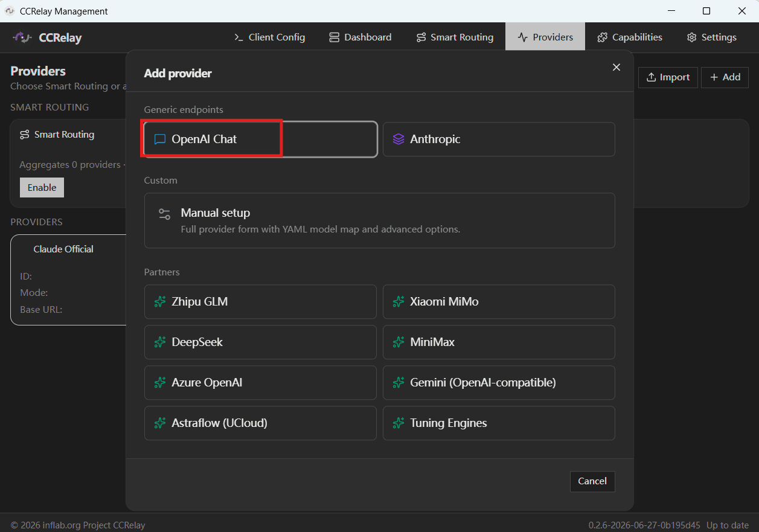This screenshot has width=759, height=532.
Task: Open the Smart Routing tab
Action: coord(455,37)
